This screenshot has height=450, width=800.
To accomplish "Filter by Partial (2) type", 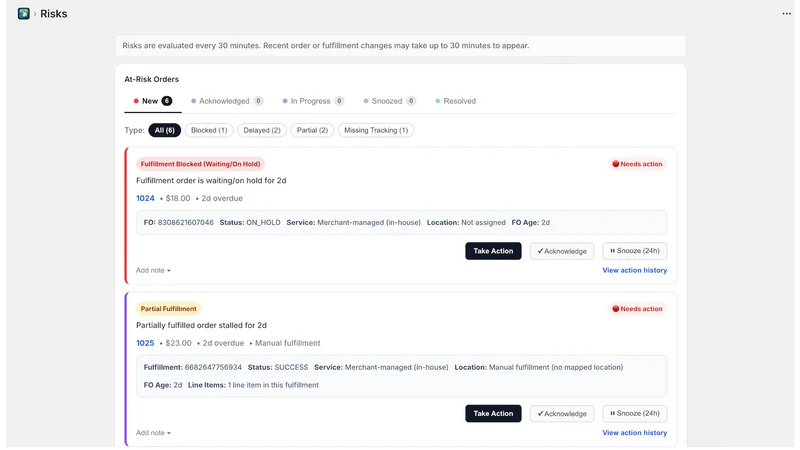I will pos(312,130).
